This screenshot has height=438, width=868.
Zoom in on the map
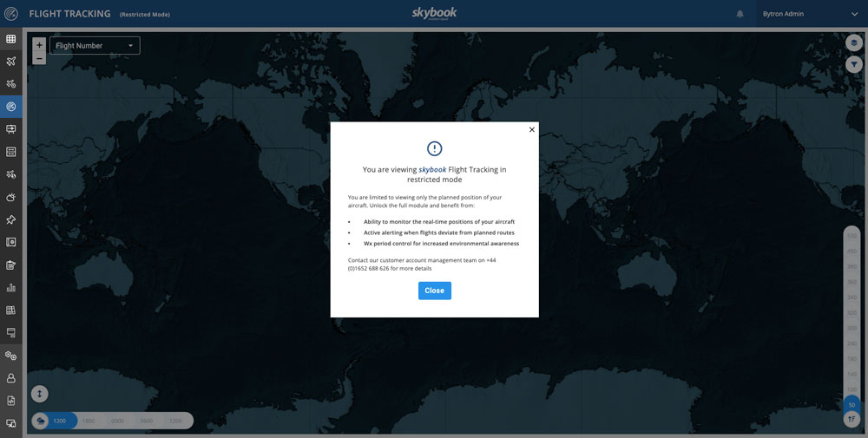point(39,45)
